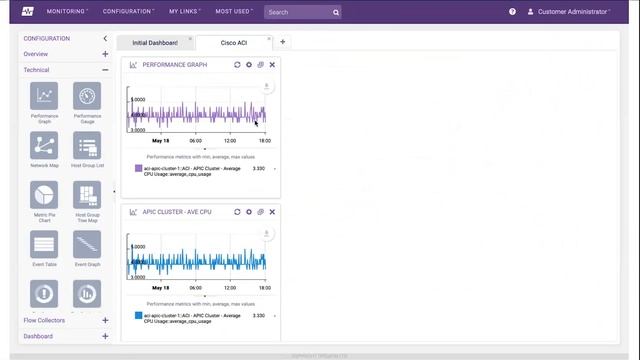Open settings of Performance Graph dashlet
This screenshot has width=640, height=360.
[249, 64]
